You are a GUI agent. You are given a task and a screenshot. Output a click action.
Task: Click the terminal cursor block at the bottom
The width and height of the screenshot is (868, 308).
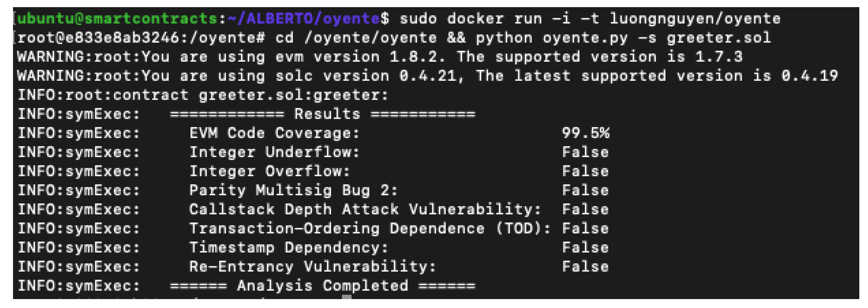[347, 297]
